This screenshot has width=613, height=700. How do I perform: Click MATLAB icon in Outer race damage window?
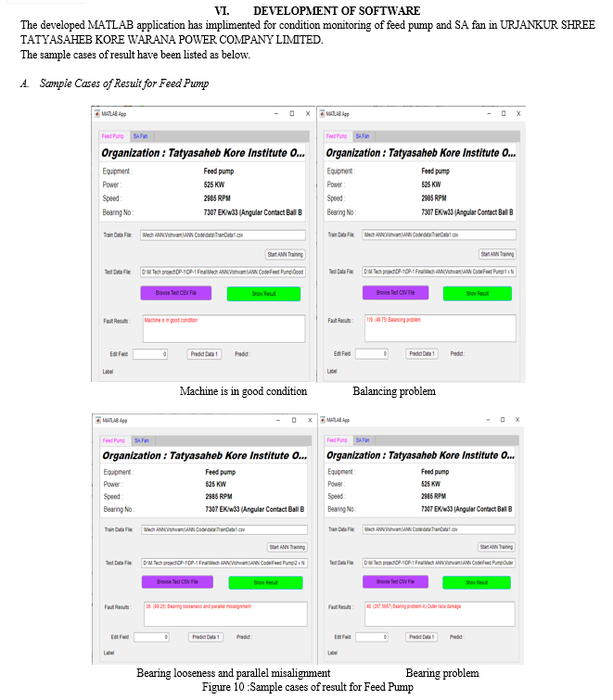[x=323, y=420]
